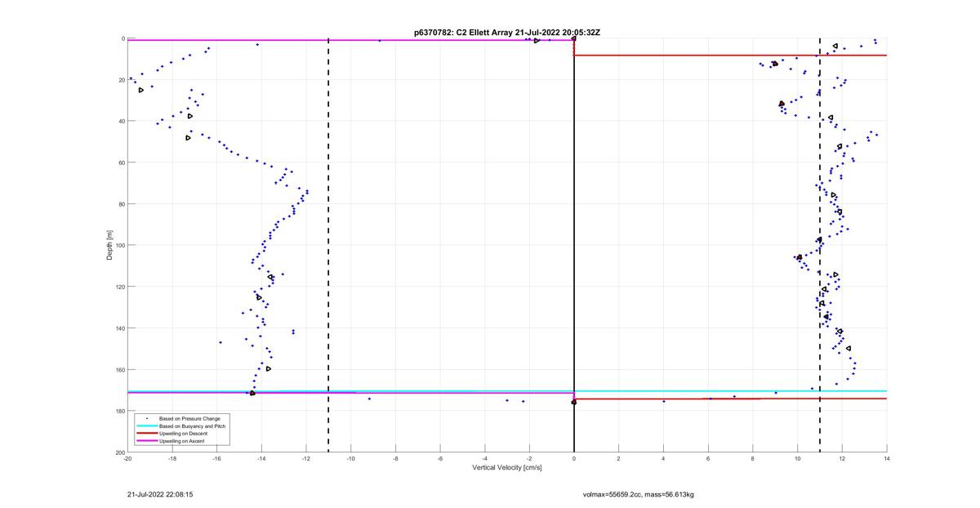The image size is (980, 508).
Task: Click the 'volmax=55659.2cc, mass=56.613kg' footer text
Action: click(638, 494)
